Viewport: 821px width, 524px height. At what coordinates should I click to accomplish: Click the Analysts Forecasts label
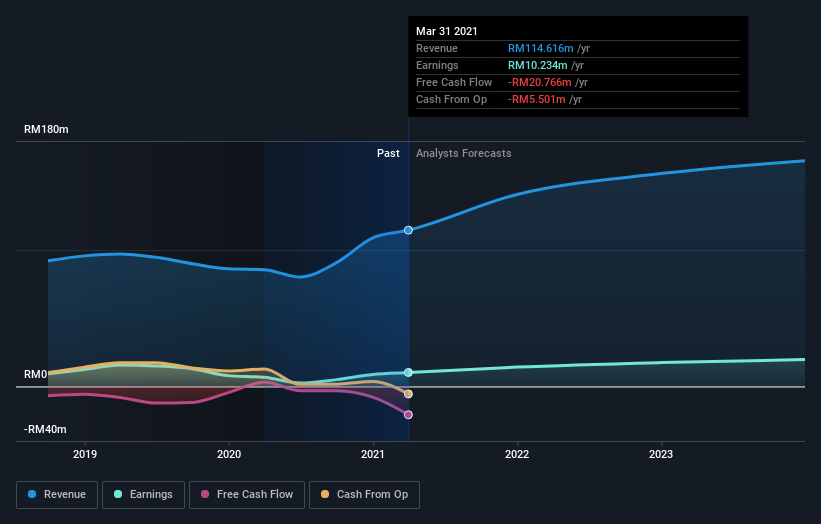click(463, 153)
